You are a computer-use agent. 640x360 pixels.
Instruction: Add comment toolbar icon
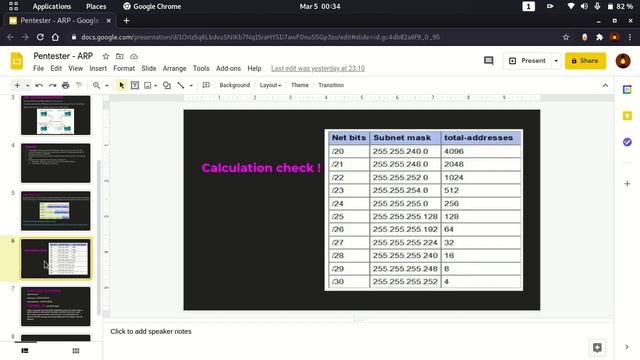[x=206, y=85]
